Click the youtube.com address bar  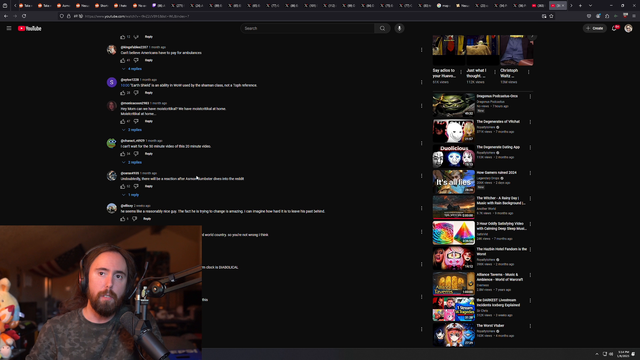[x=302, y=16]
